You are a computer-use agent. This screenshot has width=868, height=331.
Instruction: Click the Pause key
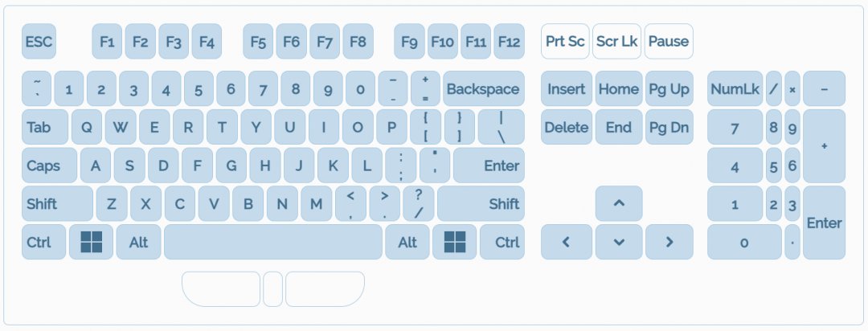pyautogui.click(x=668, y=41)
